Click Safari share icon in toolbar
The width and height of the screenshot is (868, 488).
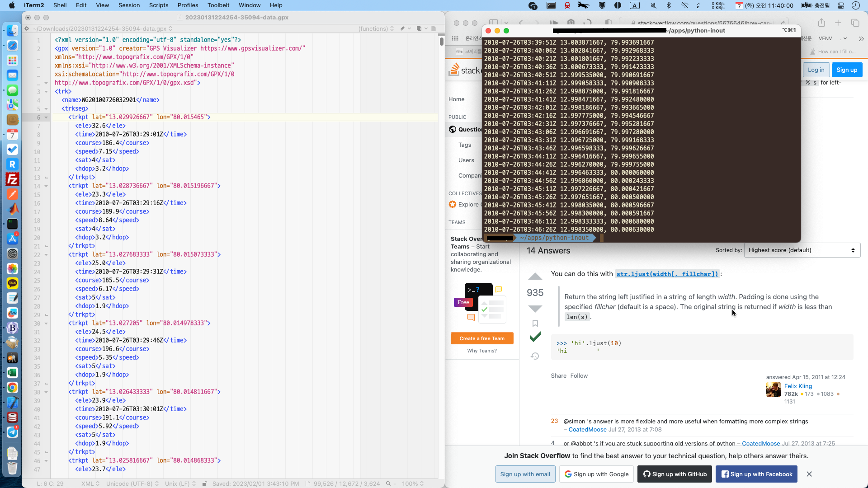point(821,23)
